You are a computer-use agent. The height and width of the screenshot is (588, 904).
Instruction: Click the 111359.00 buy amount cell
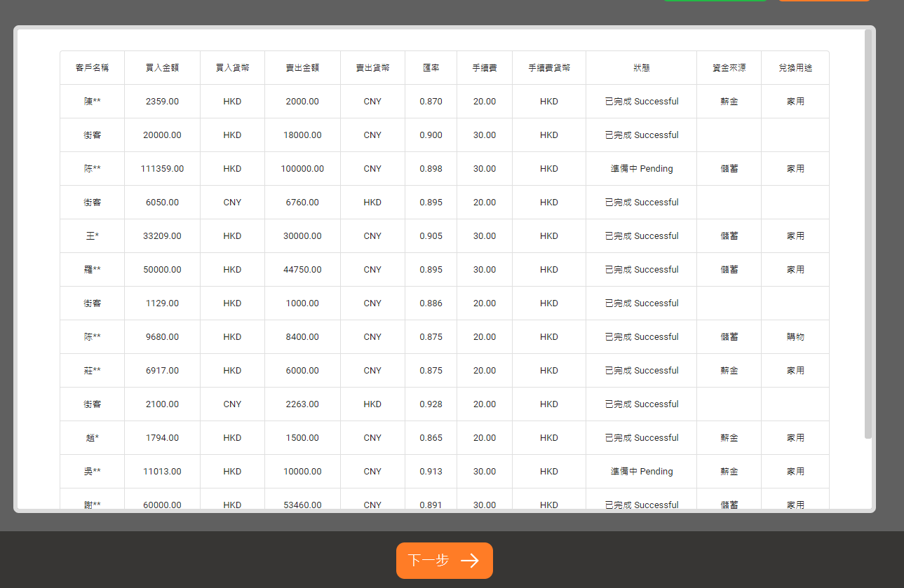(x=162, y=169)
